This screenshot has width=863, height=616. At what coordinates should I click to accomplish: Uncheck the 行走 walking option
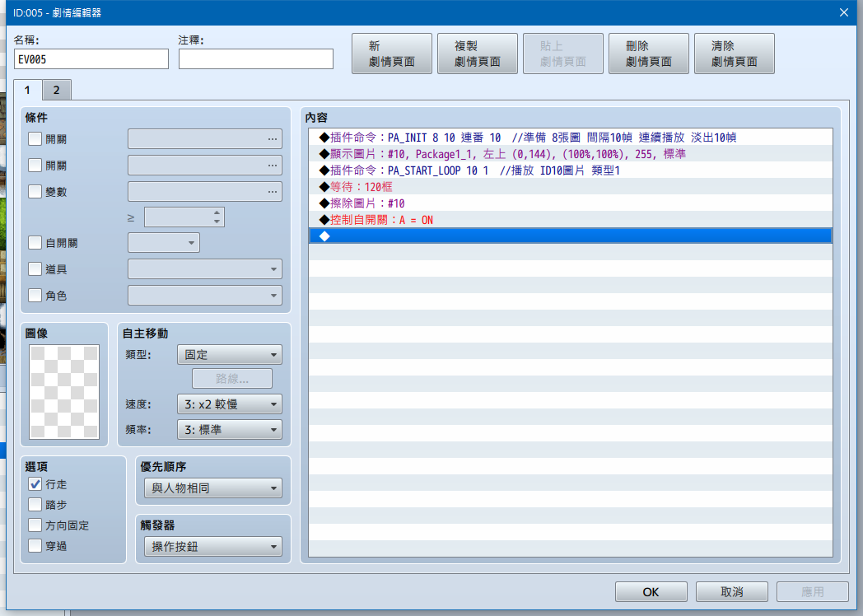tap(35, 484)
